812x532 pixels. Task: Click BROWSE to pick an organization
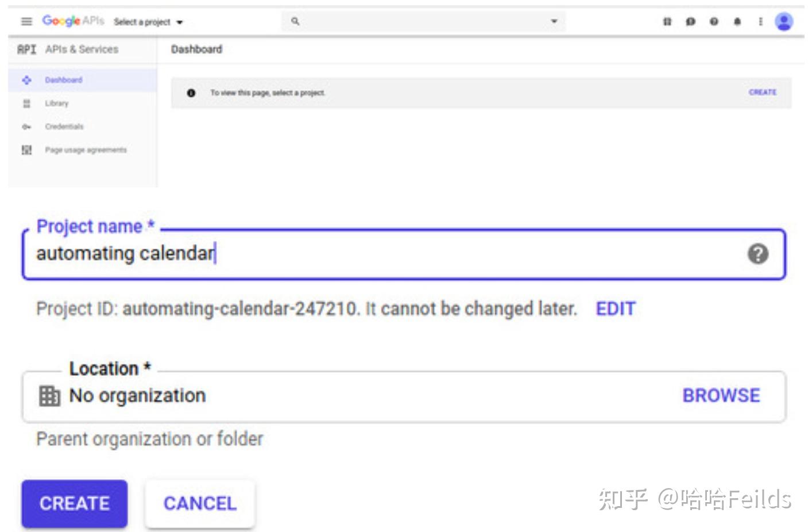point(721,395)
